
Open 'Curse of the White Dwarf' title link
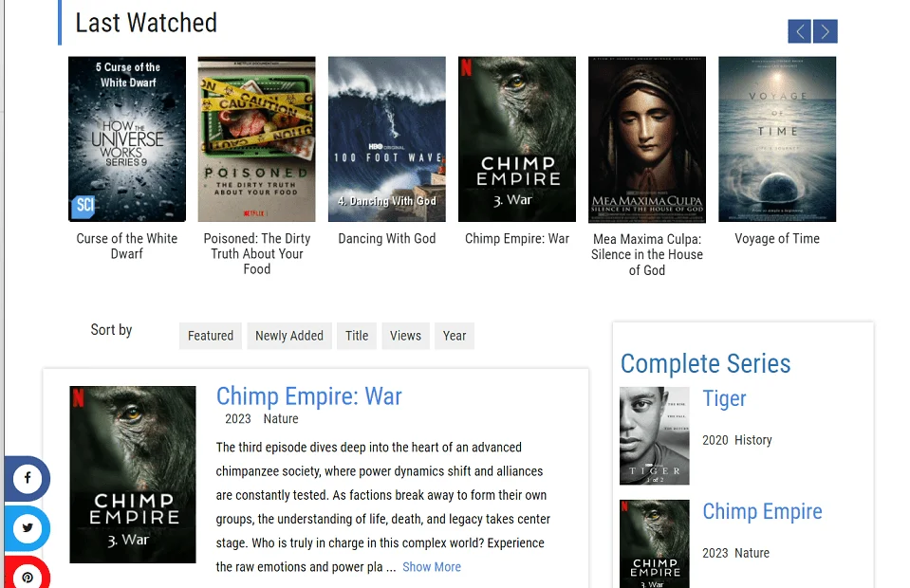tap(127, 246)
